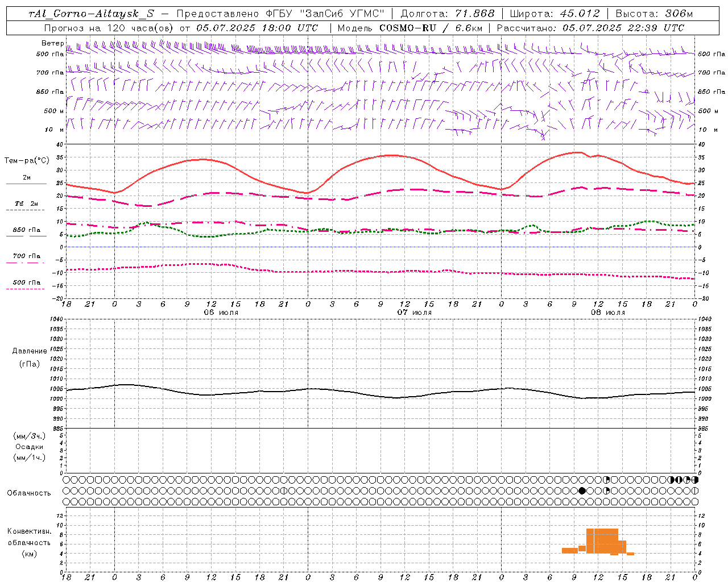This screenshot has height=582, width=728.
Task: Click the "(гПа)" unit under Давление
Action: (x=30, y=364)
